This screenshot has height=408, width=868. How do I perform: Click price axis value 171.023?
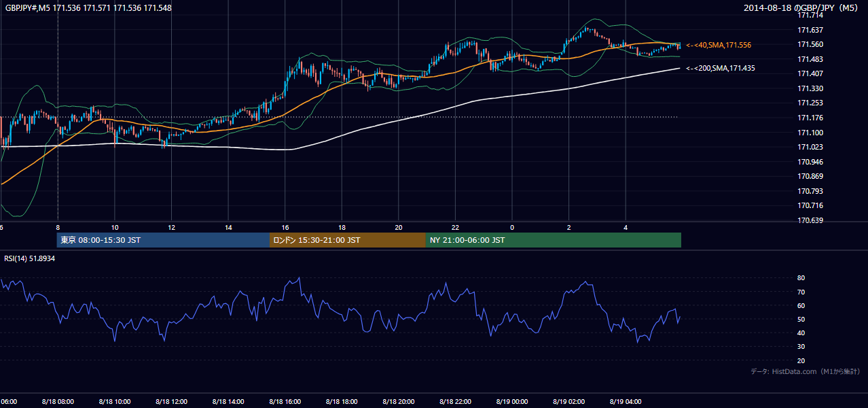(x=810, y=147)
